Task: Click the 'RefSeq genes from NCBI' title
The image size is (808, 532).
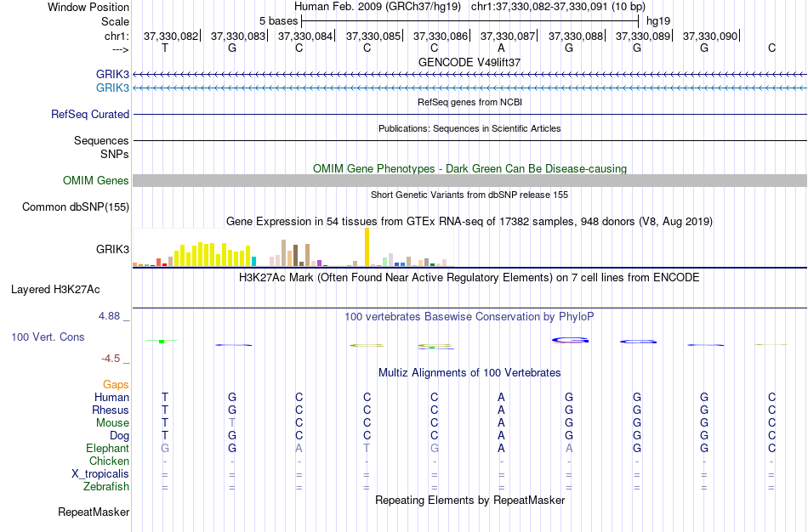Action: pyautogui.click(x=469, y=102)
